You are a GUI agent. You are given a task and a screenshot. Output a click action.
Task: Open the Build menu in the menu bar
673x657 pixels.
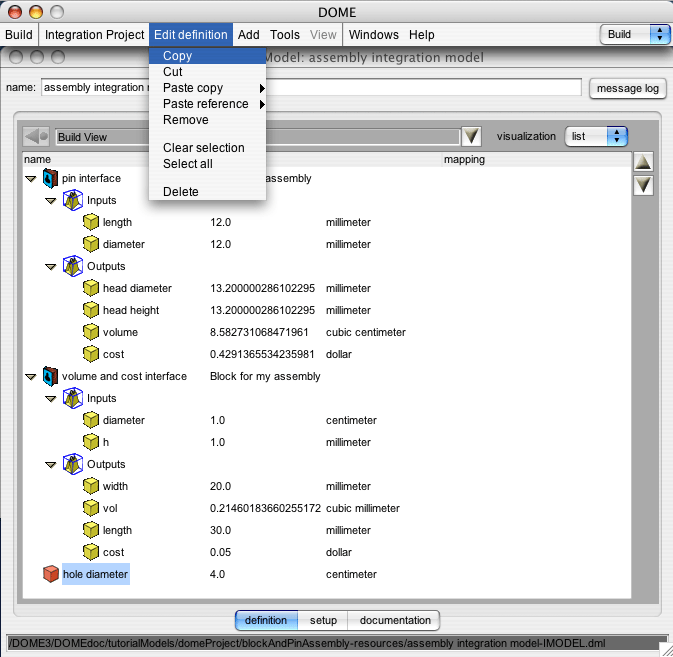tap(19, 34)
